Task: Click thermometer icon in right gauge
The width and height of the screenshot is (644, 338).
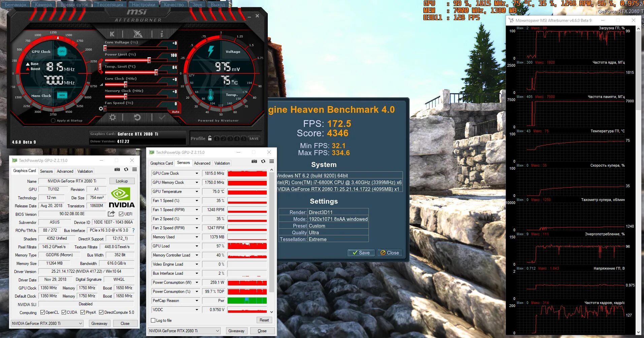Action: tap(211, 95)
